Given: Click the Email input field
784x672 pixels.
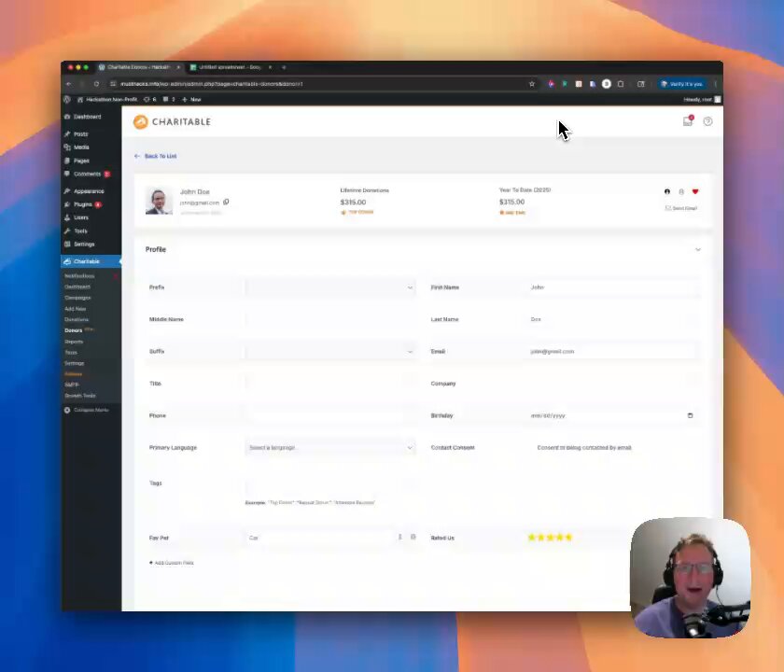Looking at the screenshot, I should 613,352.
